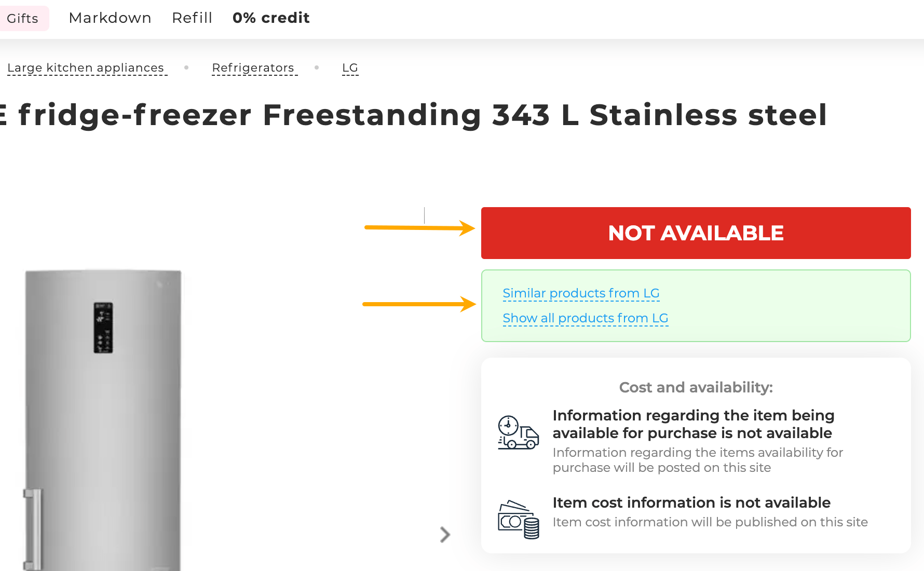Open the Refill menu item
The image size is (924, 571).
pyautogui.click(x=192, y=18)
